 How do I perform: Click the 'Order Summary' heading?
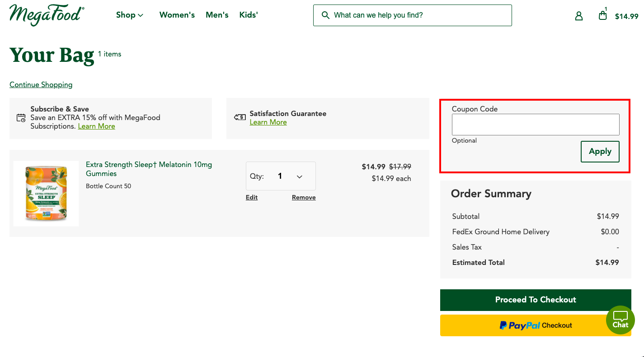(491, 194)
